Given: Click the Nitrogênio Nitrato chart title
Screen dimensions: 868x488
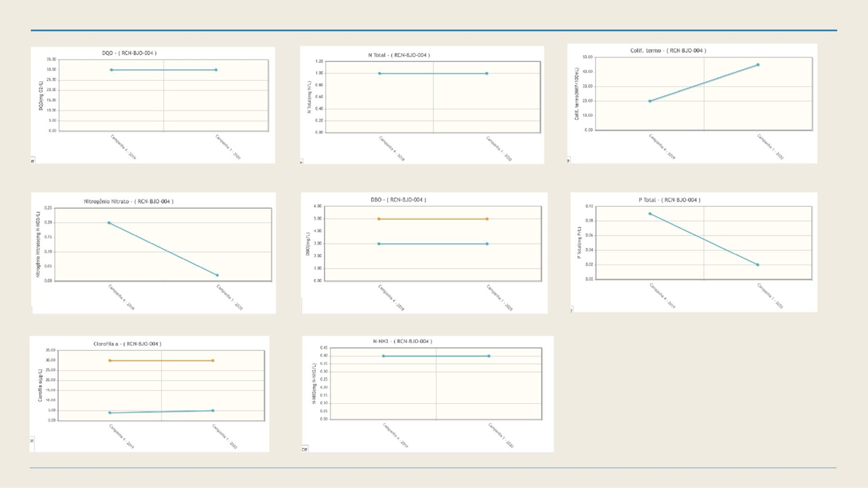Looking at the screenshot, I should (x=128, y=202).
